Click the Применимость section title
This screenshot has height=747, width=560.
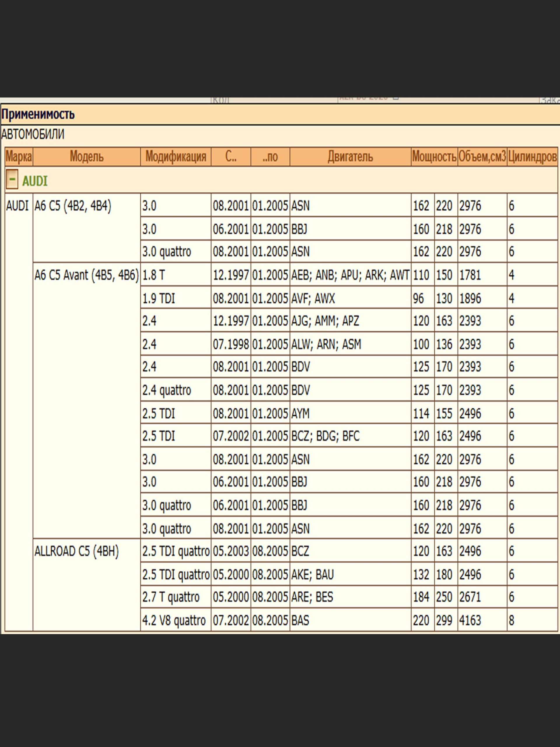(x=38, y=114)
